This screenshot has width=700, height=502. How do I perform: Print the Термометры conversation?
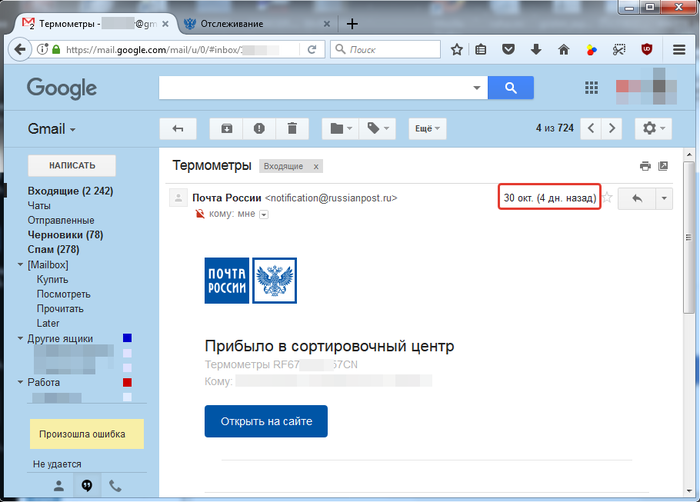point(645,166)
